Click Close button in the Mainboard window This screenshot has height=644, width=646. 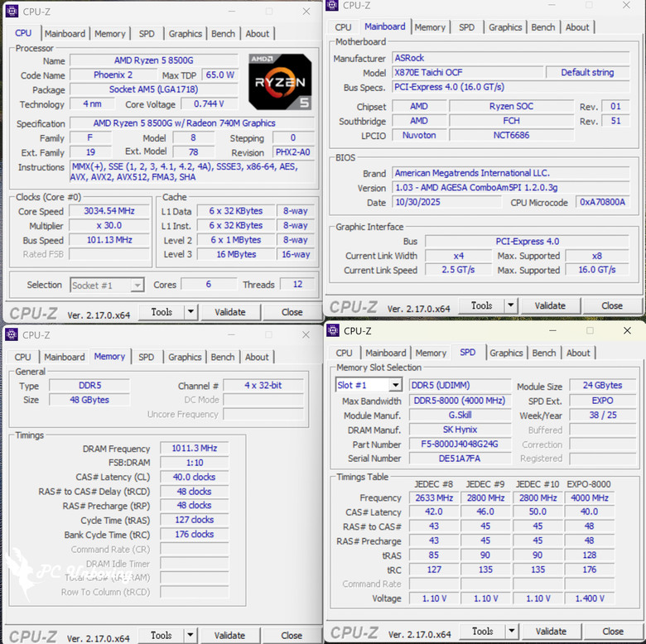pos(612,305)
